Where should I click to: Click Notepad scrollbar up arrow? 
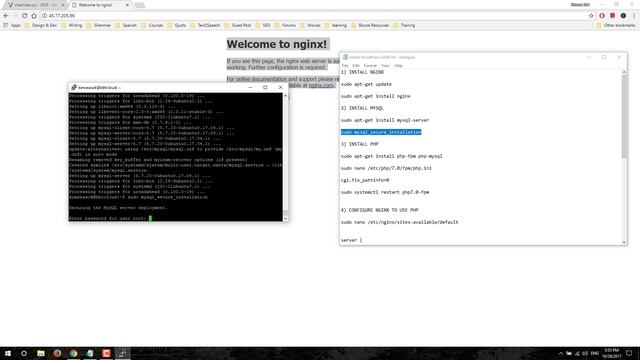[624, 72]
